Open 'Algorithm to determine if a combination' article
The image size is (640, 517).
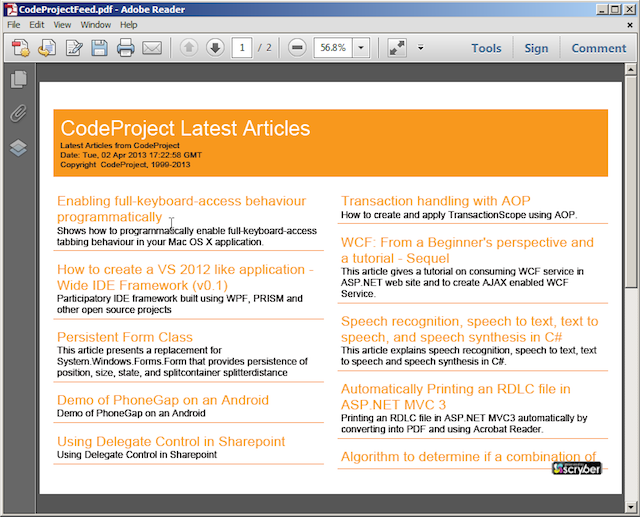tap(468, 457)
